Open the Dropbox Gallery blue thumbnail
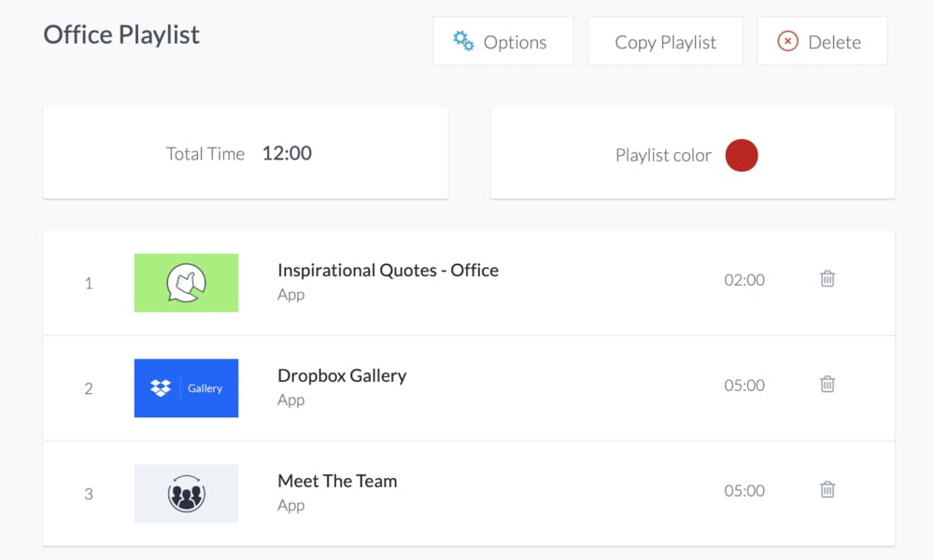The image size is (934, 560). (187, 388)
